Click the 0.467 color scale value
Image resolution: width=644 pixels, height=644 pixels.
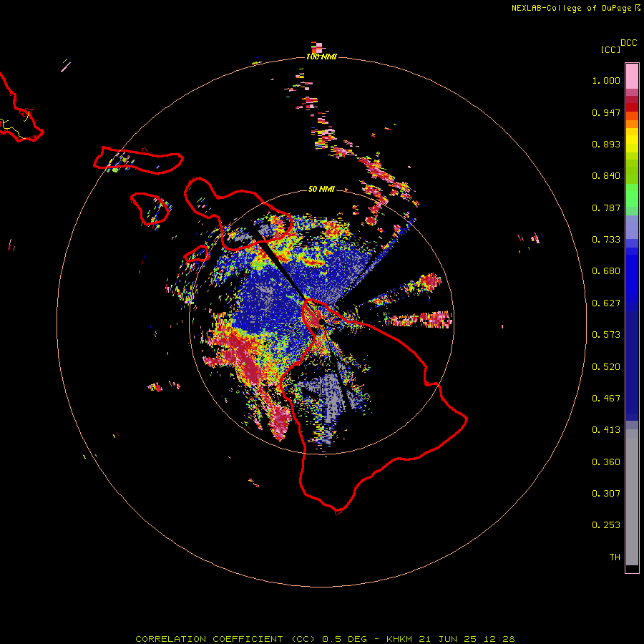pos(606,399)
